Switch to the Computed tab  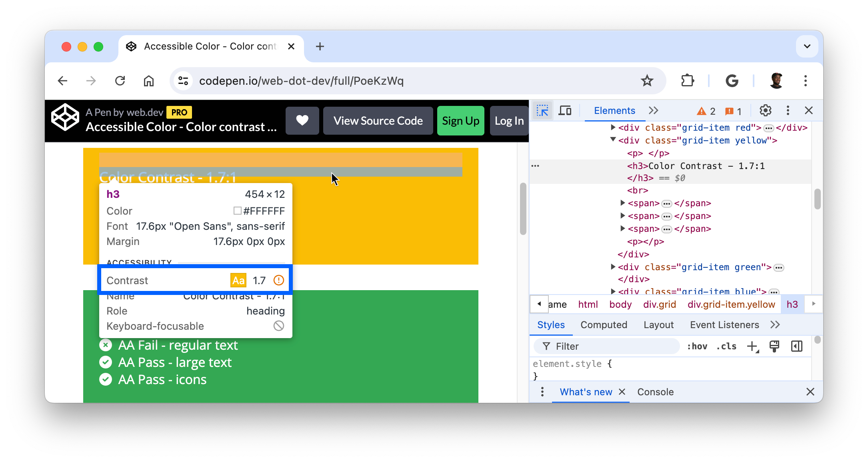pos(603,325)
